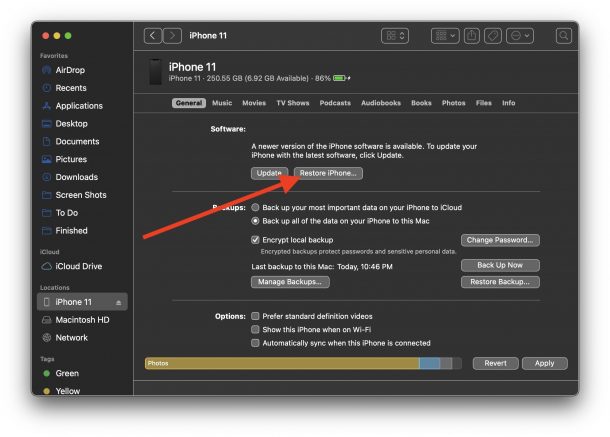The width and height of the screenshot is (610, 437).
Task: Go forward with the right chevron button
Action: [172, 36]
